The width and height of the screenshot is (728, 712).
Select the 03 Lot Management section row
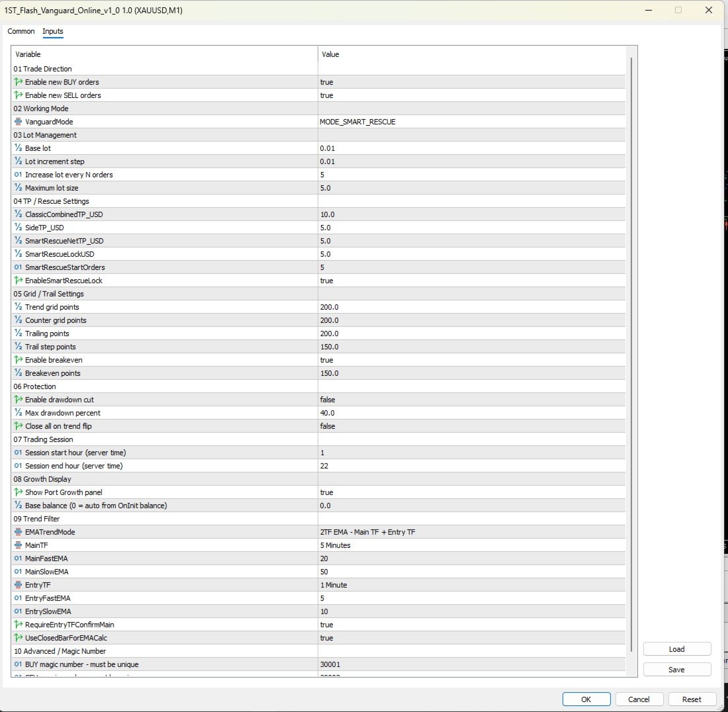pyautogui.click(x=318, y=135)
